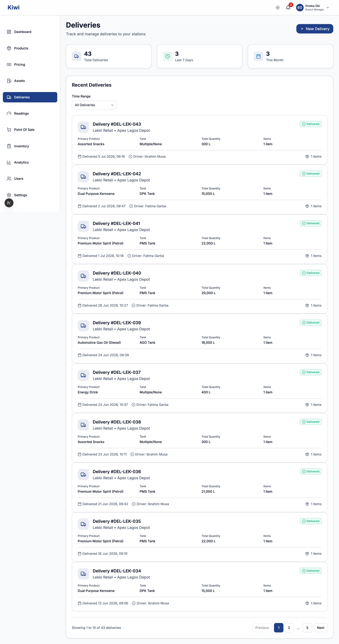
Task: Go to pagination page 2
Action: (x=289, y=628)
